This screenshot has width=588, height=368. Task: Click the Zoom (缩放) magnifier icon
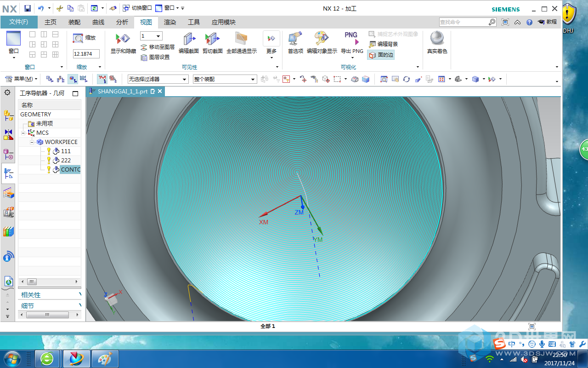coord(78,38)
